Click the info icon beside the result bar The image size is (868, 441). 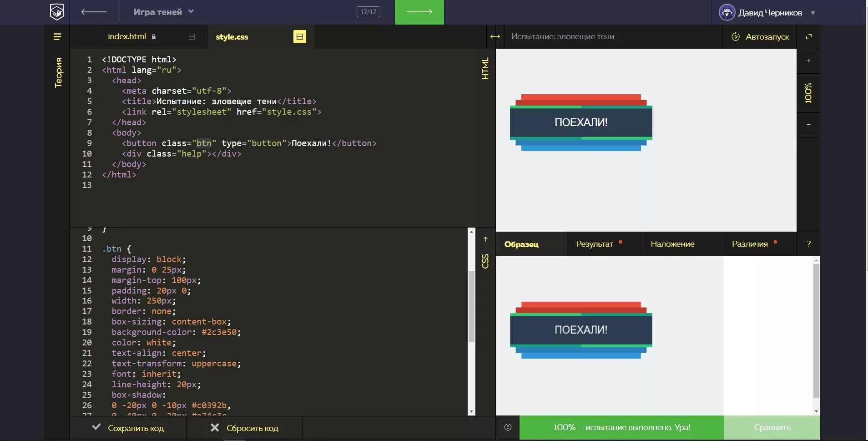pyautogui.click(x=508, y=427)
